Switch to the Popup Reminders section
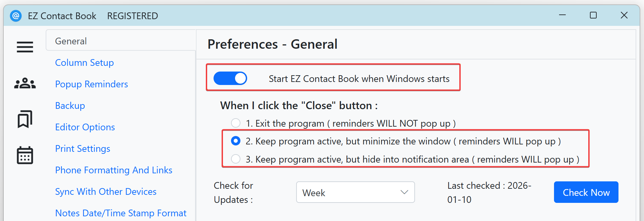Viewport: 644px width, 221px height. point(91,84)
